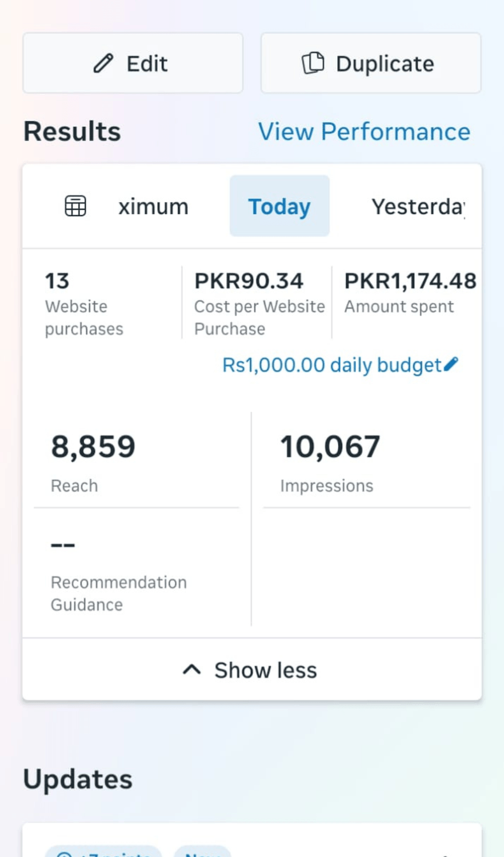Open the View Performance link

[x=364, y=132]
